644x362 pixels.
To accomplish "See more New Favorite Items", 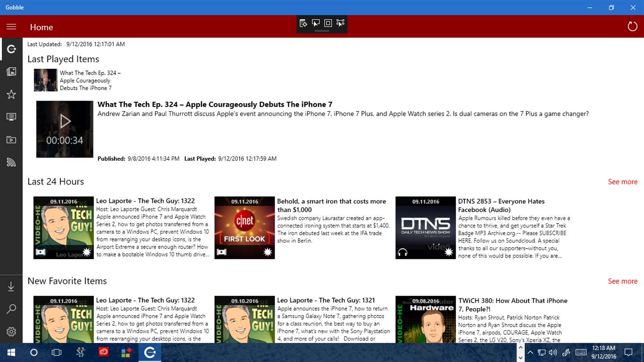I will click(x=623, y=281).
